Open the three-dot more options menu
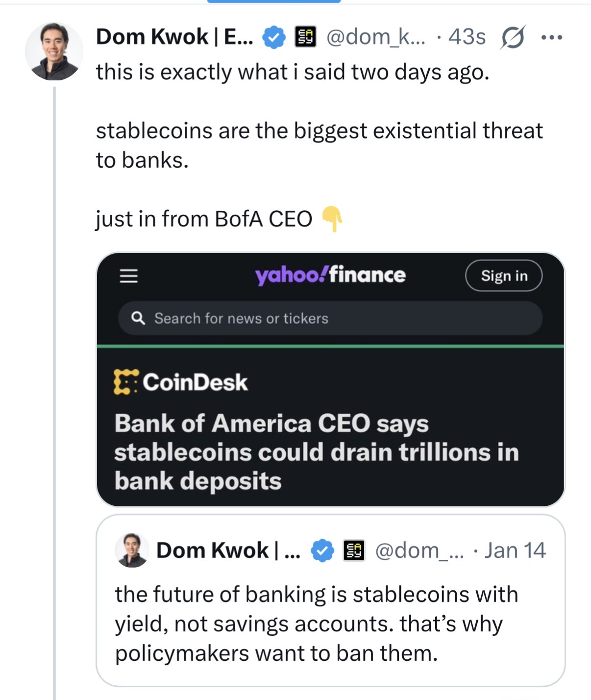Screen dimensions: 591x700 tap(552, 37)
